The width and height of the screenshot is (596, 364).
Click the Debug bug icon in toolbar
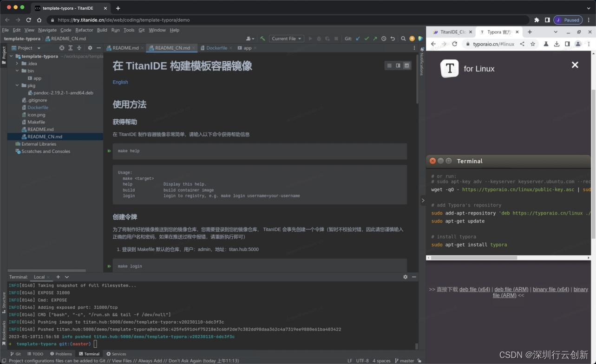(x=319, y=39)
